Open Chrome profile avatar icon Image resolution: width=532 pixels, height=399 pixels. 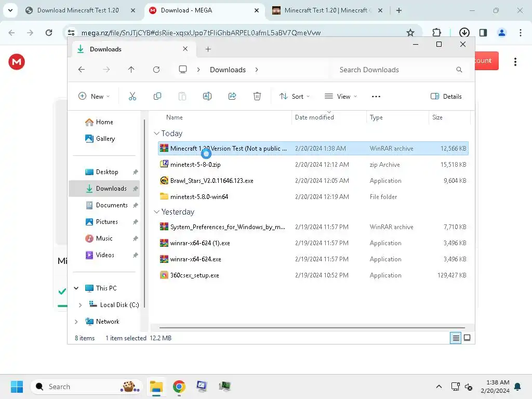502,33
